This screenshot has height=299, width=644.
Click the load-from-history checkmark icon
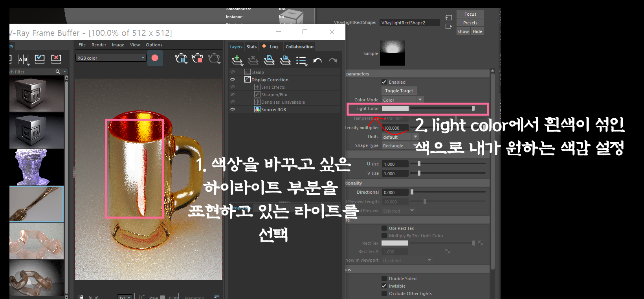tap(40, 59)
